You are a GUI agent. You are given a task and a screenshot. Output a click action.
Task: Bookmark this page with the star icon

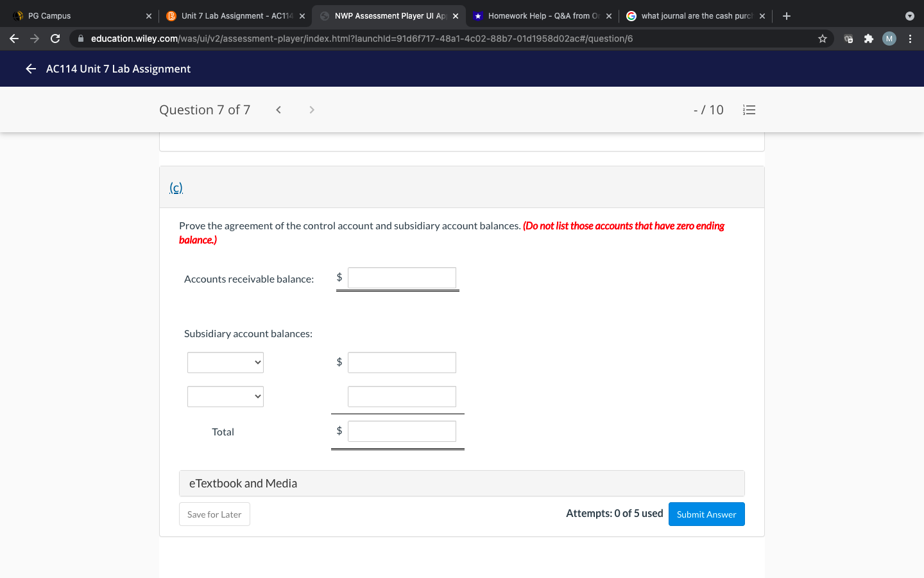(x=822, y=39)
